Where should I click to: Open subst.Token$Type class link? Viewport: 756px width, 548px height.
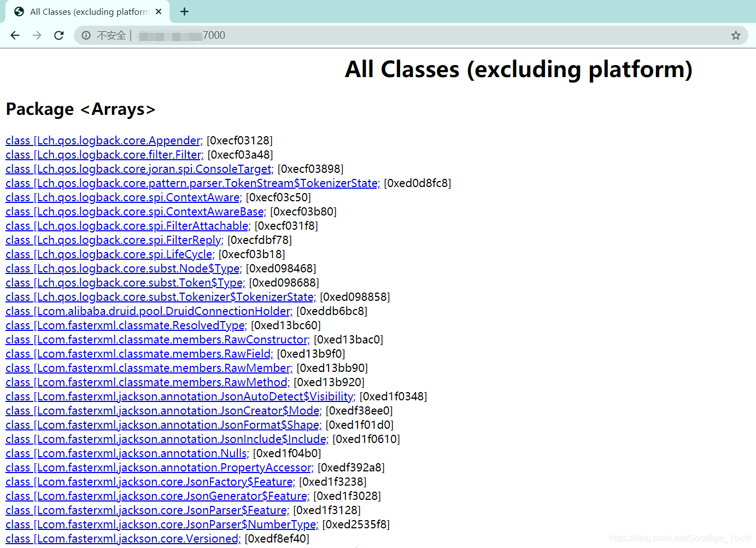click(125, 283)
